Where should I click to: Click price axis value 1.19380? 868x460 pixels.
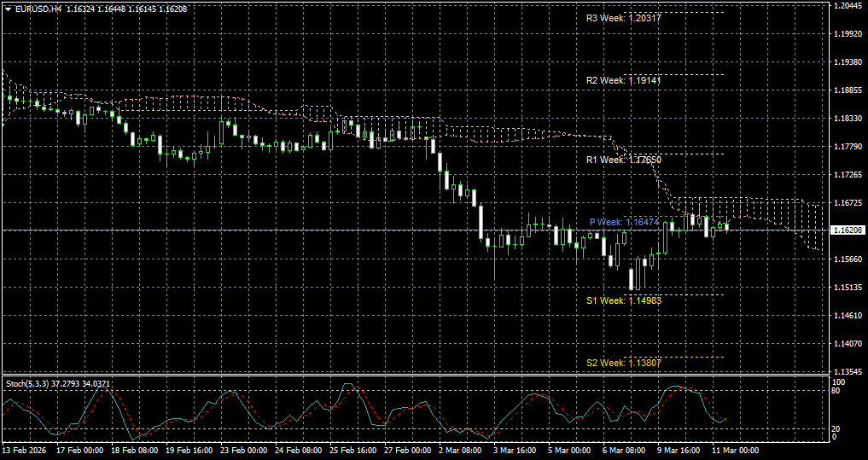point(848,62)
